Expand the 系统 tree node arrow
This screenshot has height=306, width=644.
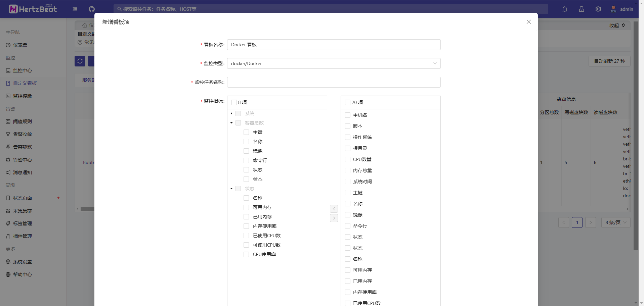(x=231, y=113)
